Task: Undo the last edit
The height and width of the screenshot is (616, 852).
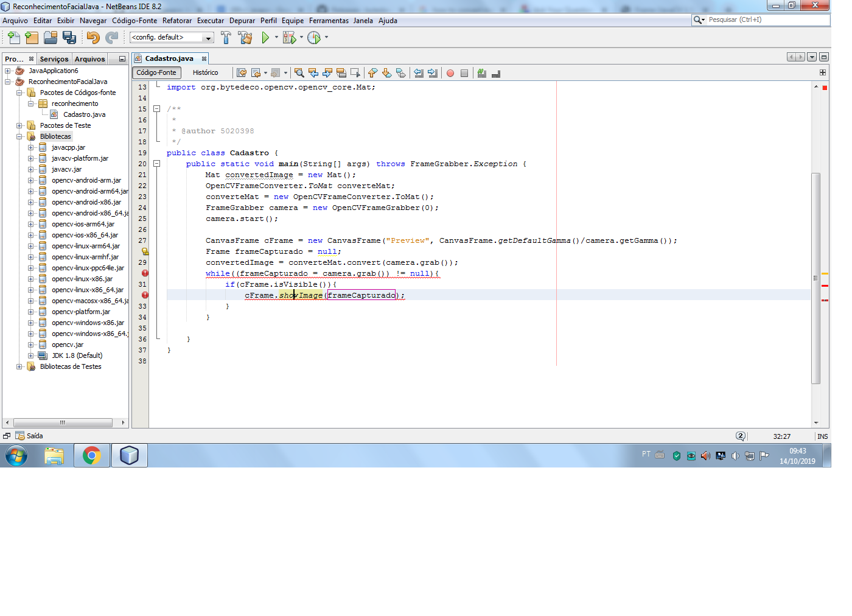Action: [x=93, y=38]
